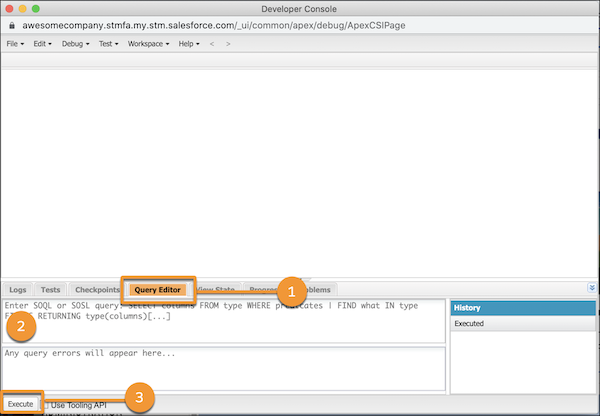Switch to the Query Editor tab
This screenshot has width=600, height=416.
[x=158, y=289]
